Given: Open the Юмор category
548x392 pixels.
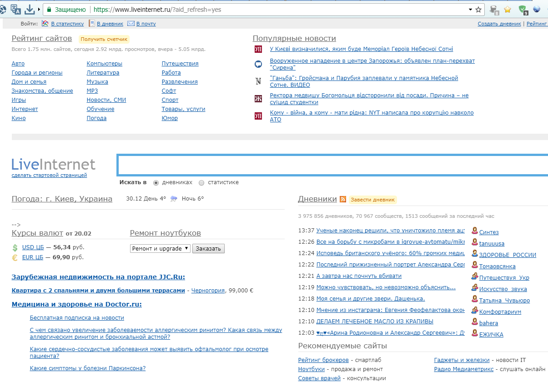Looking at the screenshot, I should (170, 118).
